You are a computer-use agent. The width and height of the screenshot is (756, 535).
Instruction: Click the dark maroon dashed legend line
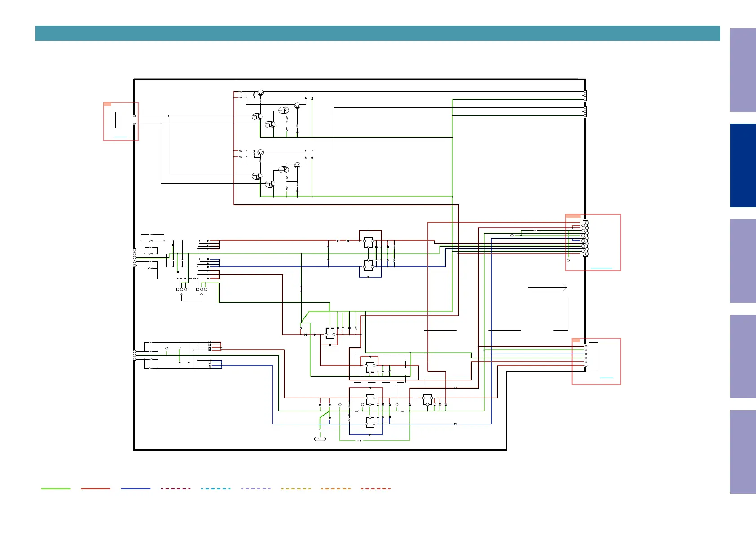click(x=176, y=488)
